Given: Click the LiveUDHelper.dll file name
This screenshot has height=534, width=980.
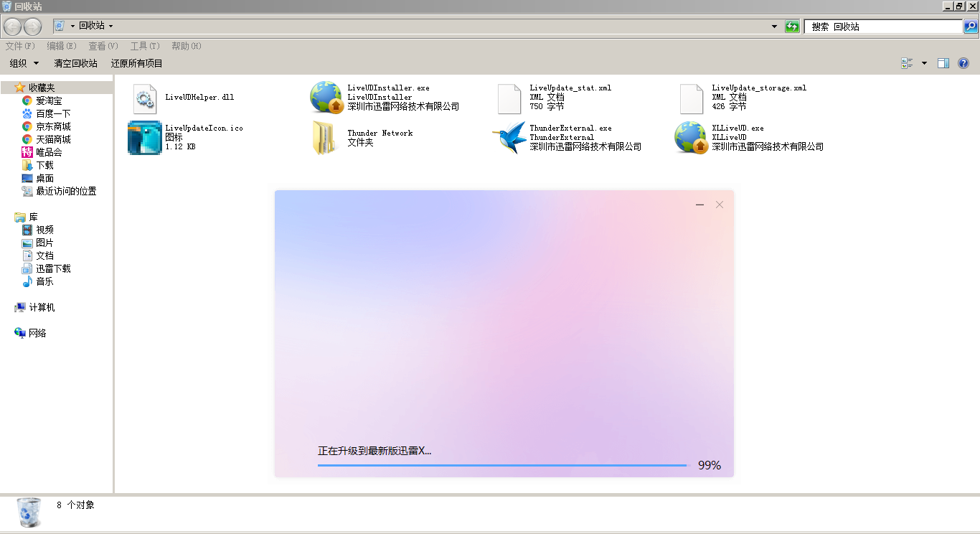Looking at the screenshot, I should click(x=199, y=97).
